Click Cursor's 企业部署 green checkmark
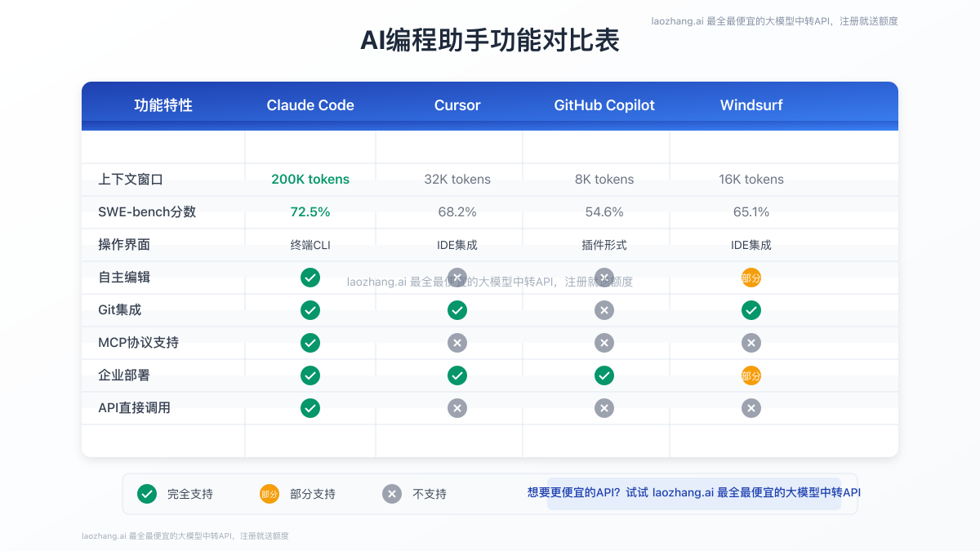980x551 pixels. (457, 375)
